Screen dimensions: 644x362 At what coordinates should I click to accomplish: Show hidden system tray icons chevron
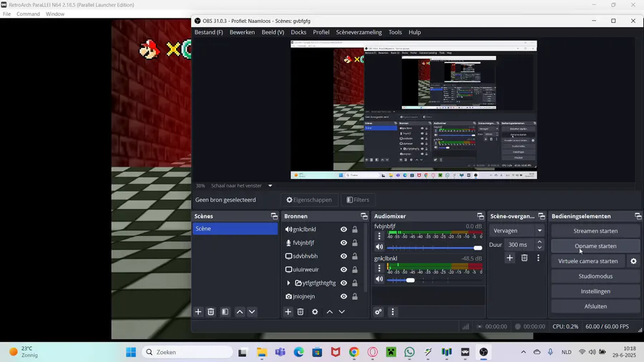(523, 352)
